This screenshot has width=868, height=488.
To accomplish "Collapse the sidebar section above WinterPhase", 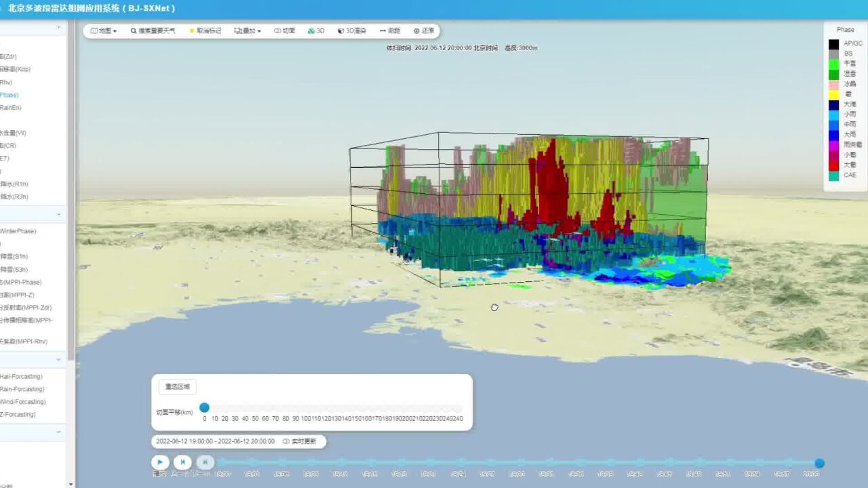I will (59, 214).
